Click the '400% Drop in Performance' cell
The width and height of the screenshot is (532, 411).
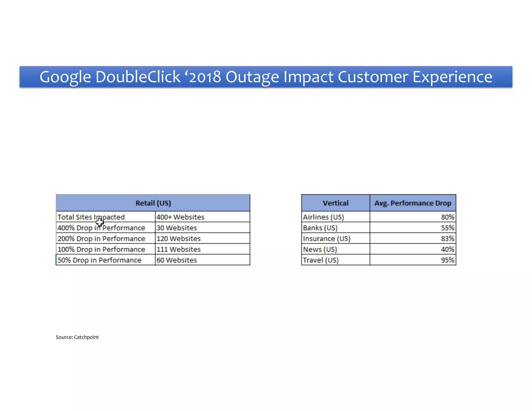pyautogui.click(x=105, y=228)
